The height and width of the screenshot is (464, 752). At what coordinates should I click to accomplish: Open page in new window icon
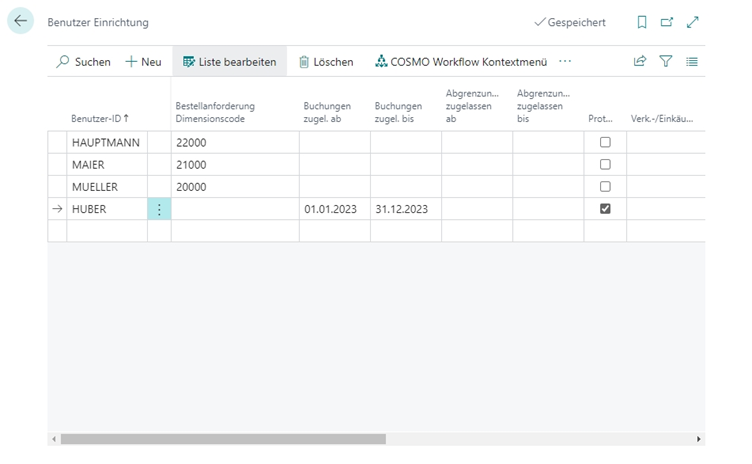click(x=667, y=22)
